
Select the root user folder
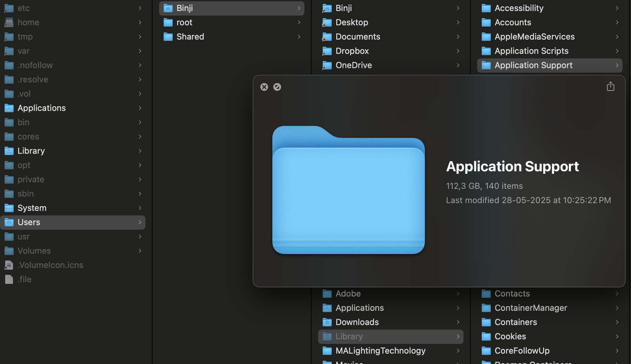184,22
